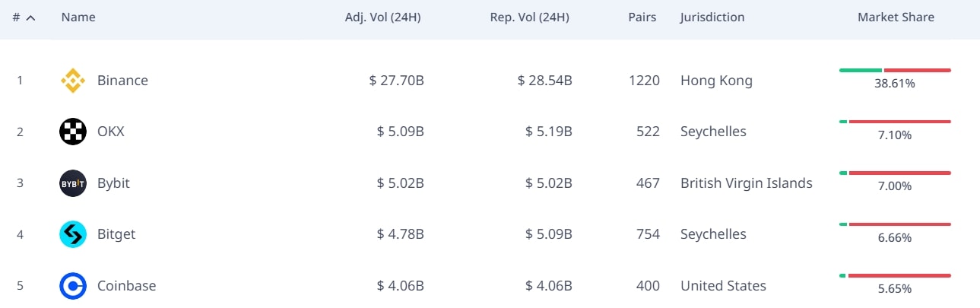Viewport: 980px width, 308px height.
Task: Click the Bitget logo icon
Action: pos(73,234)
